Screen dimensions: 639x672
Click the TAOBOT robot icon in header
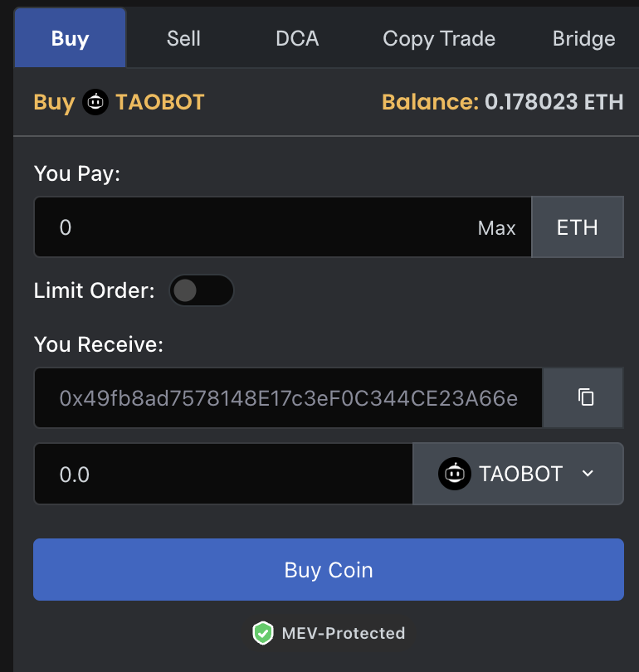point(95,103)
